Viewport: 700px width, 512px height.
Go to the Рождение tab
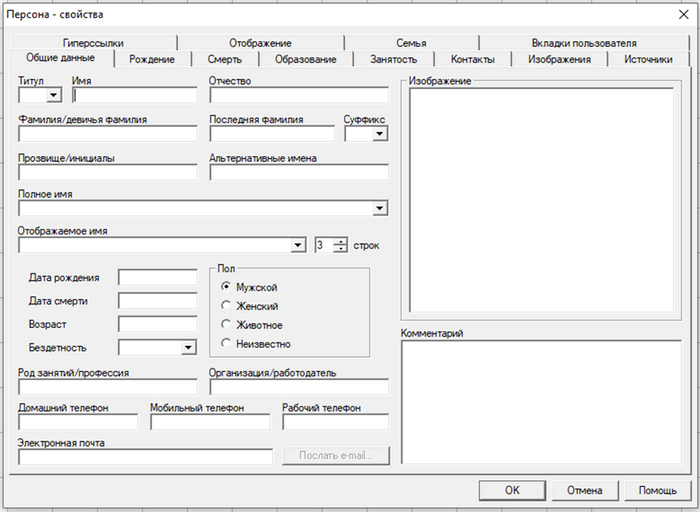[x=152, y=59]
